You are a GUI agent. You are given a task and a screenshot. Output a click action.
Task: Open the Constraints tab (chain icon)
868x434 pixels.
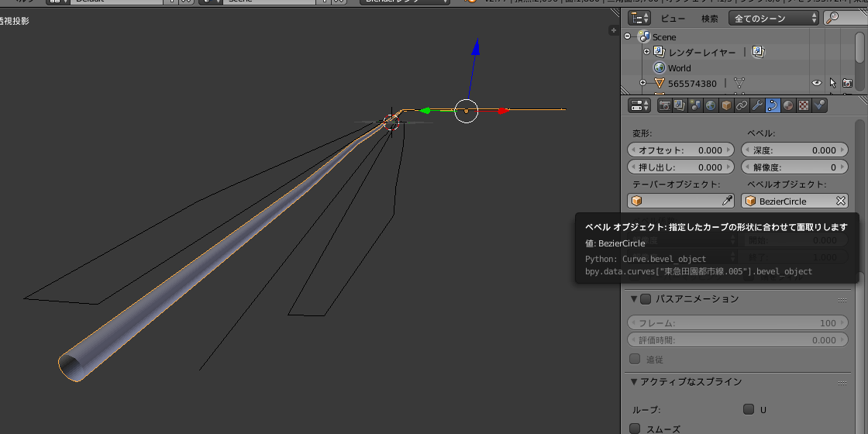(x=742, y=105)
